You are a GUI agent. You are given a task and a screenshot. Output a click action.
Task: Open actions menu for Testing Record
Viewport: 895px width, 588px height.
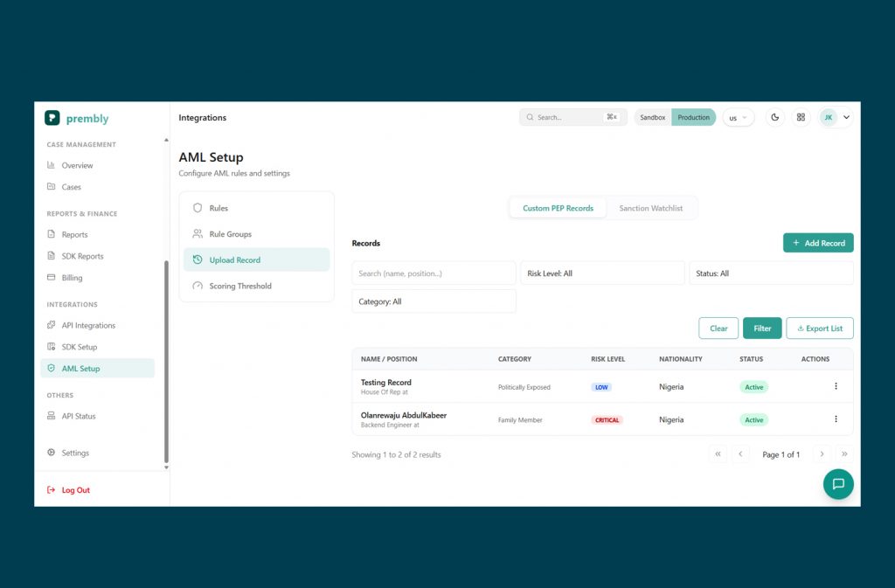[836, 386]
